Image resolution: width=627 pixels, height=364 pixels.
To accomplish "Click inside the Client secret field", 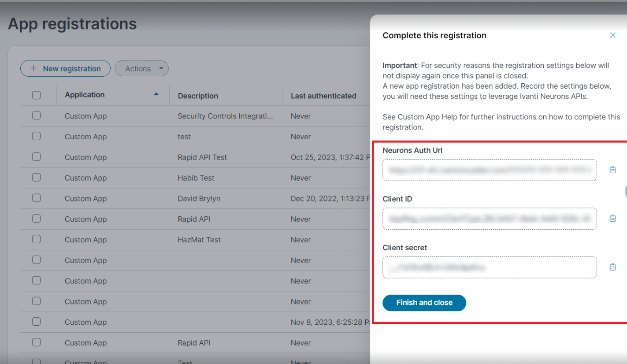I will coord(489,267).
